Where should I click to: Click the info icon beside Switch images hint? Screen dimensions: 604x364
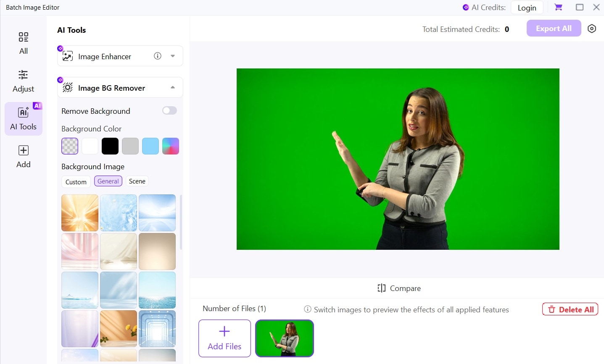(308, 309)
